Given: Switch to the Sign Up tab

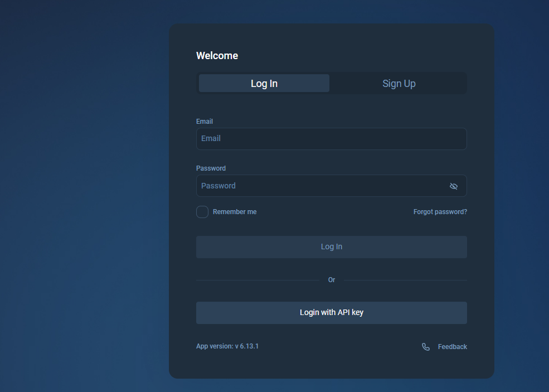Looking at the screenshot, I should 399,83.
